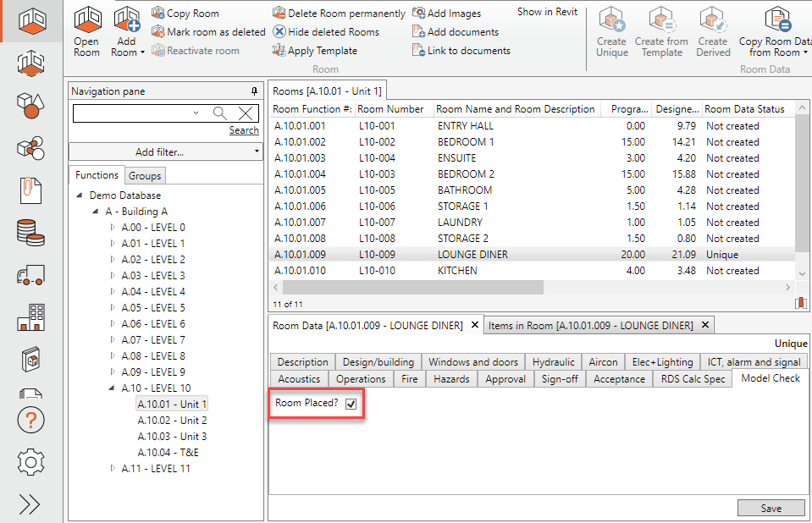
Task: Click the Save button
Action: (771, 508)
